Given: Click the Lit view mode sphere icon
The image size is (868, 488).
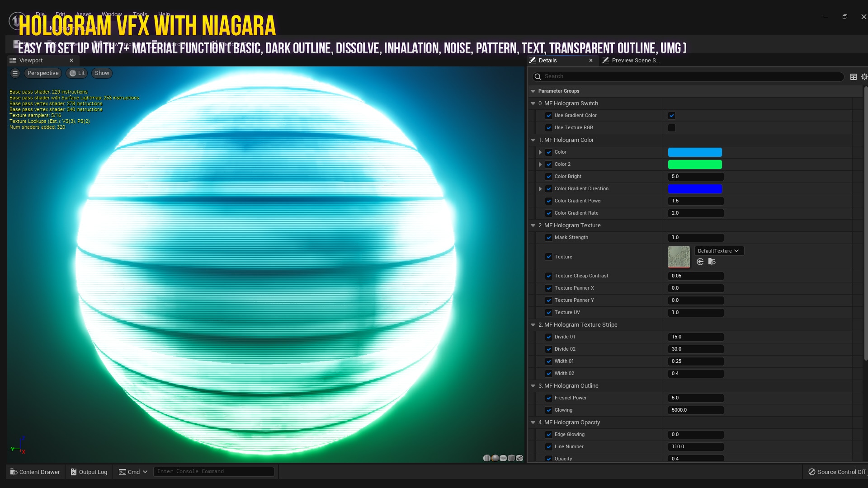Looking at the screenshot, I should coord(73,73).
